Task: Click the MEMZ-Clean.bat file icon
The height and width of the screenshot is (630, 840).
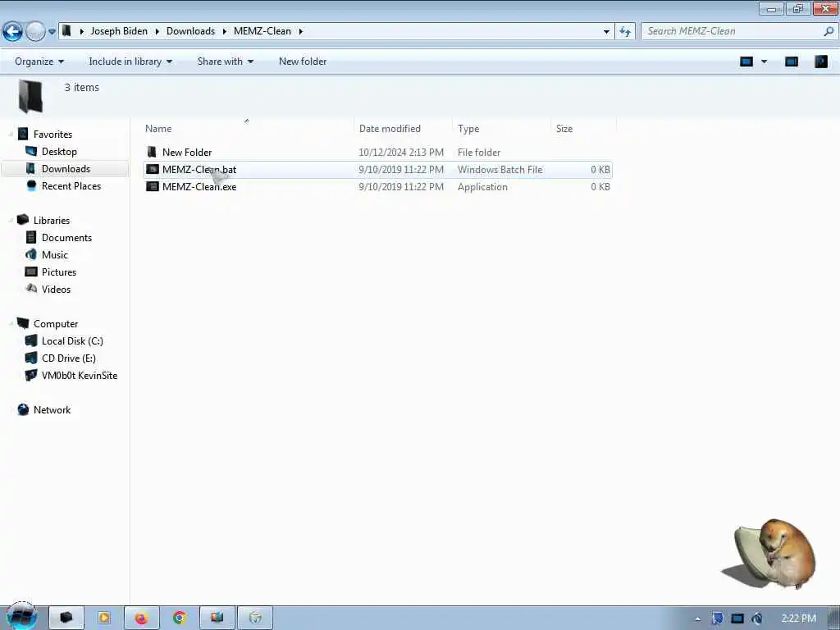Action: [x=152, y=169]
